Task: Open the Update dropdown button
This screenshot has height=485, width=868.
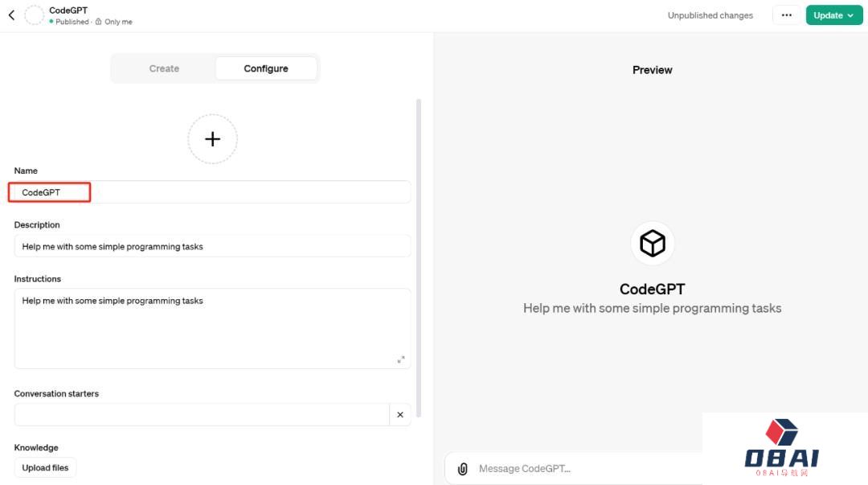Action: click(x=833, y=15)
